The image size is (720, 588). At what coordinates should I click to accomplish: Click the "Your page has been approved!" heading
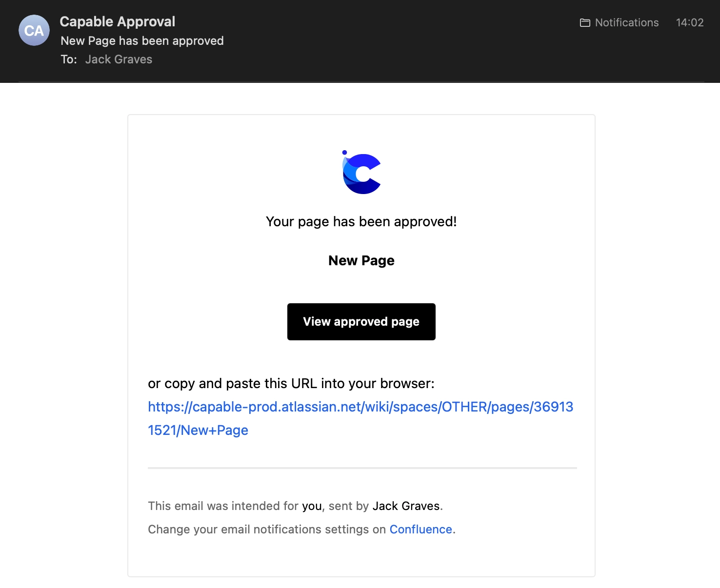pyautogui.click(x=361, y=222)
